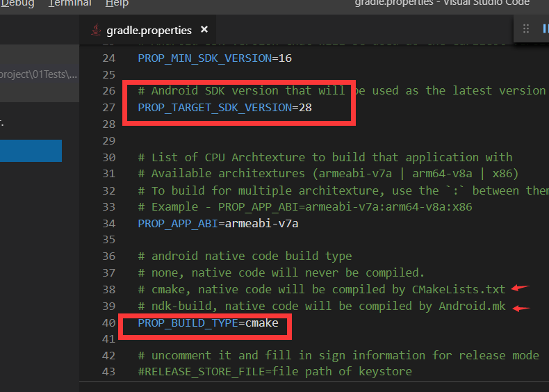Close the gradle.properties tab
This screenshot has width=549, height=392.
204,30
